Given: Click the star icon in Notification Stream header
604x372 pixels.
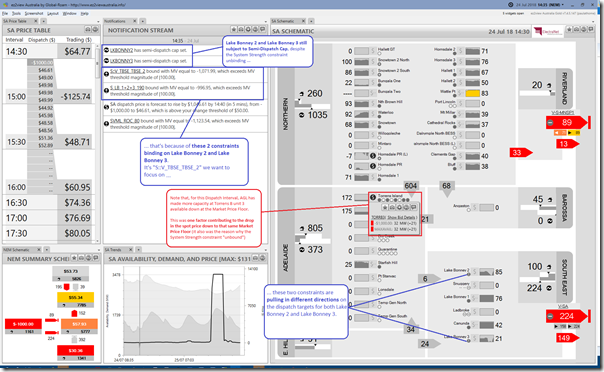Looking at the screenshot, I should coord(233,29).
